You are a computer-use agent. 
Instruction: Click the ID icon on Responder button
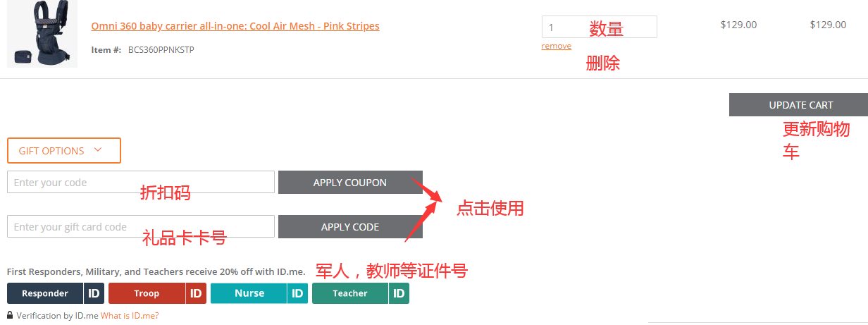pos(94,293)
